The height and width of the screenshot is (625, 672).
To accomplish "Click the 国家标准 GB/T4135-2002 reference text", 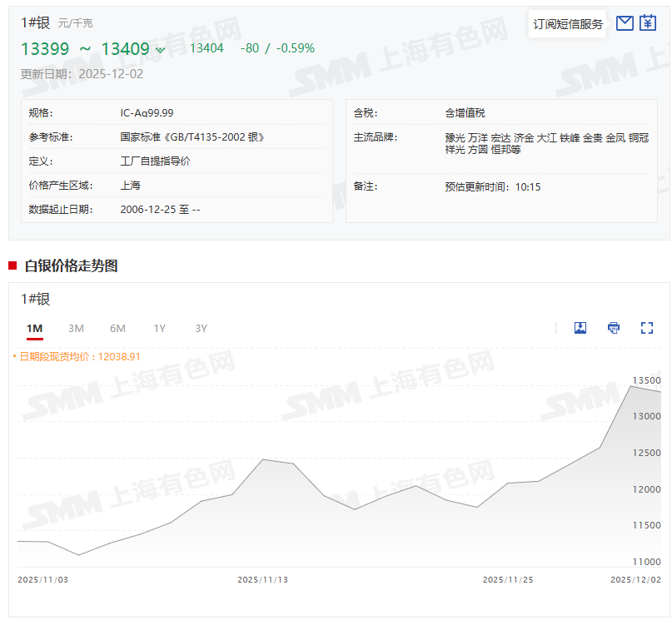I will tap(192, 137).
